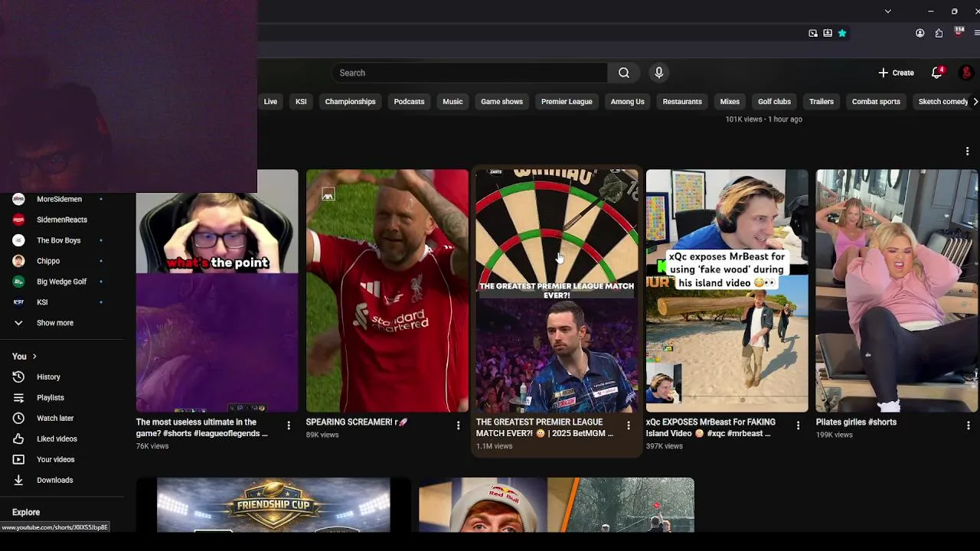Select the KSI filter chip
This screenshot has height=551, width=980.
point(301,101)
